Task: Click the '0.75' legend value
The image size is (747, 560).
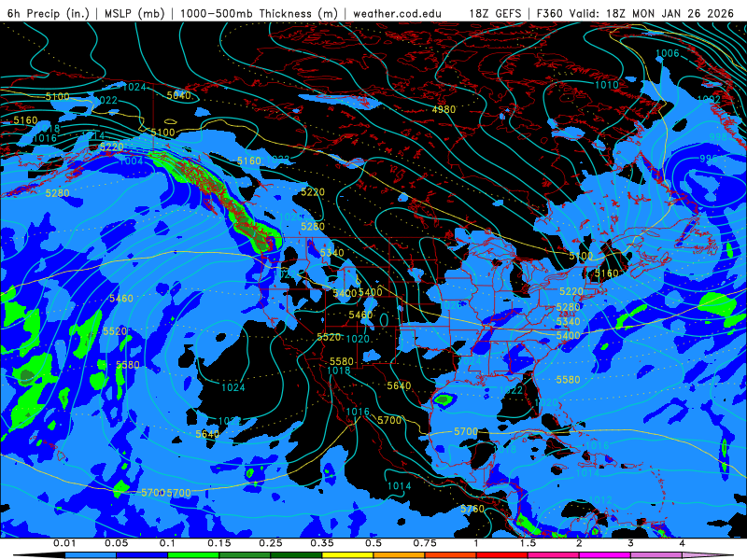Action: click(425, 543)
